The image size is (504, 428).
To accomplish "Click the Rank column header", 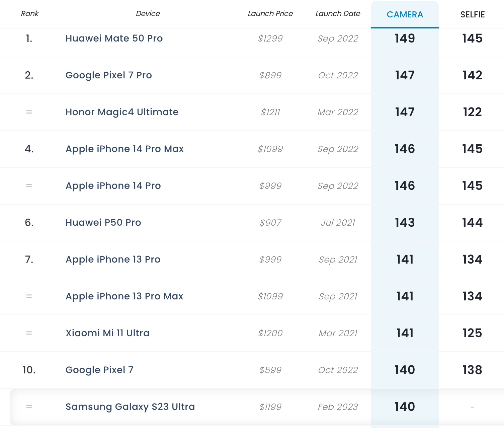I will pos(29,14).
